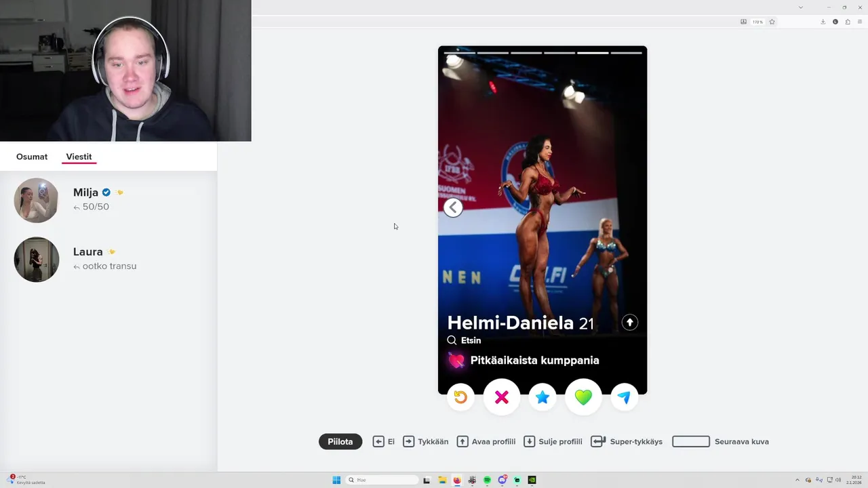This screenshot has width=868, height=488.
Task: Open File Explorer from the taskbar
Action: pyautogui.click(x=441, y=480)
